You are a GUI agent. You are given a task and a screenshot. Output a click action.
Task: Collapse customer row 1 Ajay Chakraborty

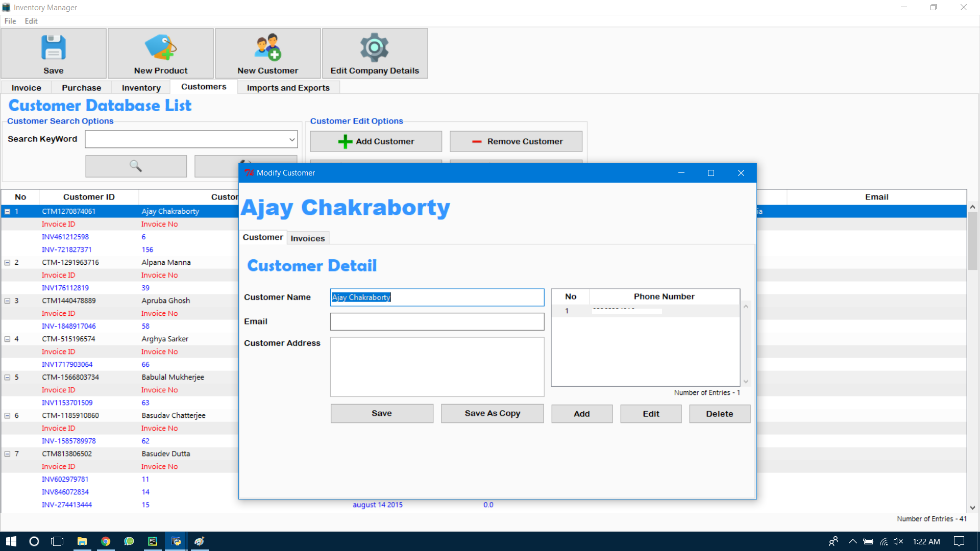(8, 211)
